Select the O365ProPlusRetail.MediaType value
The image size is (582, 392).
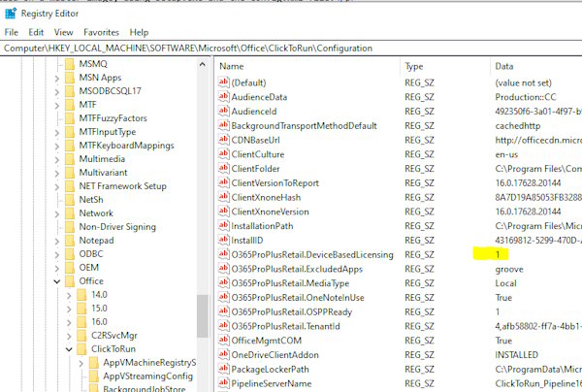click(290, 283)
